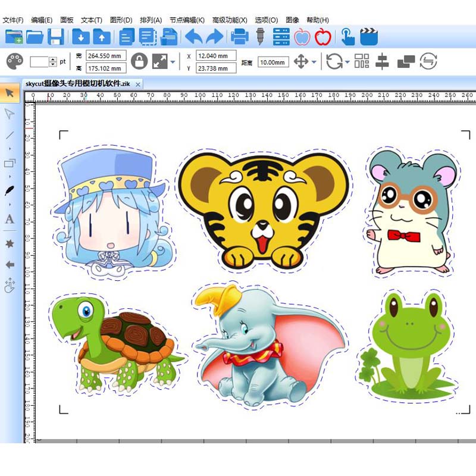The height and width of the screenshot is (476, 476).
Task: Save the file with the floppy disk icon
Action: [x=56, y=37]
